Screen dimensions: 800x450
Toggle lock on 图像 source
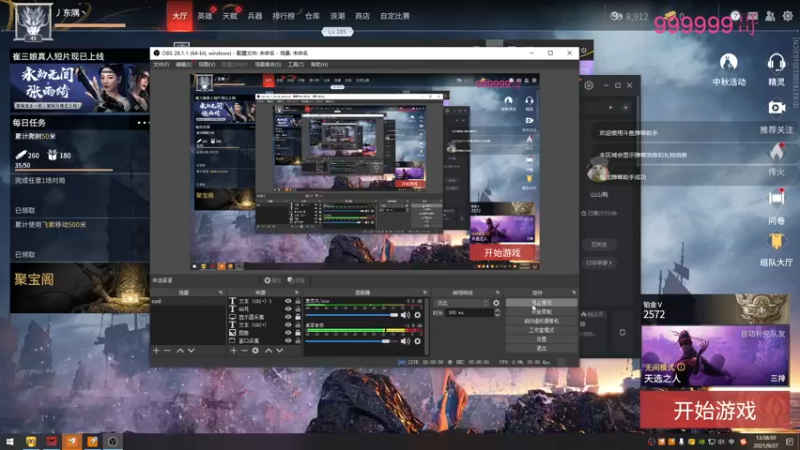tap(297, 333)
